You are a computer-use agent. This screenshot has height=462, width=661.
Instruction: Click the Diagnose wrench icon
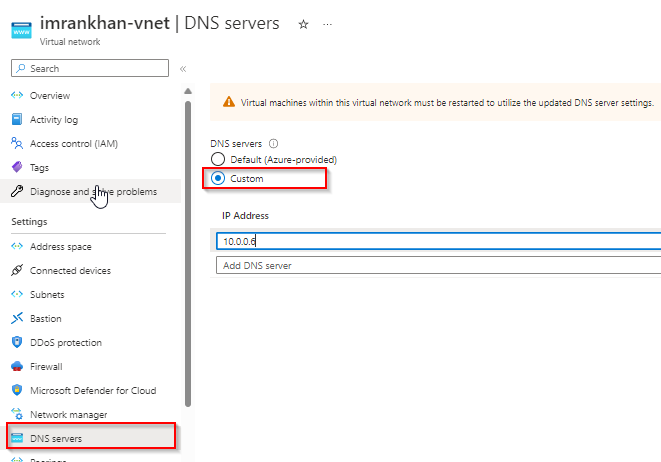click(17, 191)
